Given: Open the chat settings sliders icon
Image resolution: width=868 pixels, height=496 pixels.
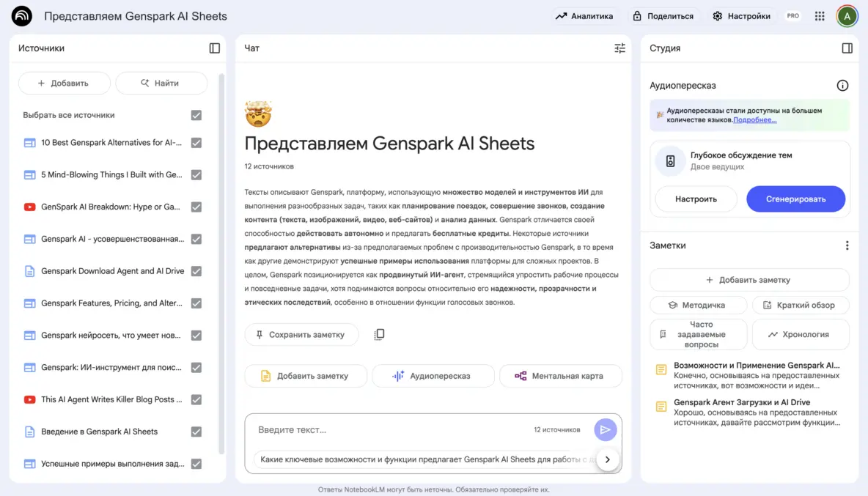Looking at the screenshot, I should (619, 48).
